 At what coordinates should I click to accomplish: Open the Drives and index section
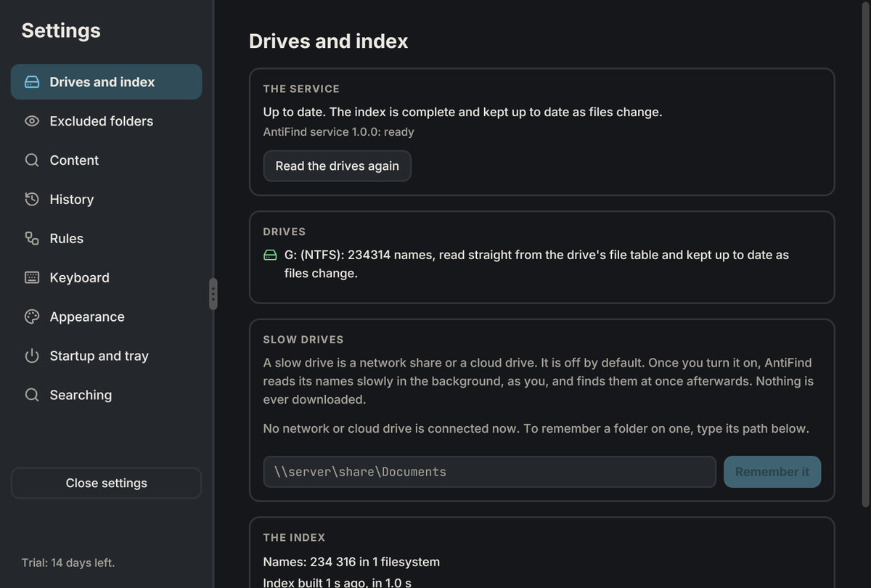pyautogui.click(x=106, y=82)
